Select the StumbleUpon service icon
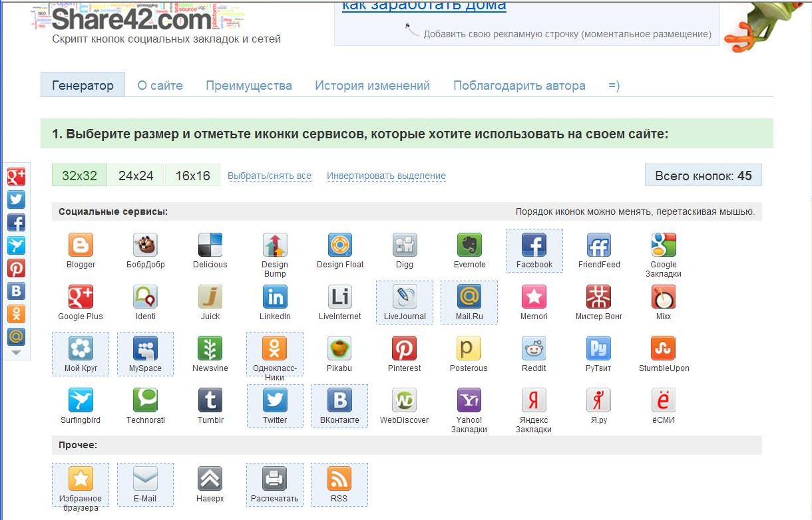Image resolution: width=812 pixels, height=520 pixels. (x=664, y=348)
